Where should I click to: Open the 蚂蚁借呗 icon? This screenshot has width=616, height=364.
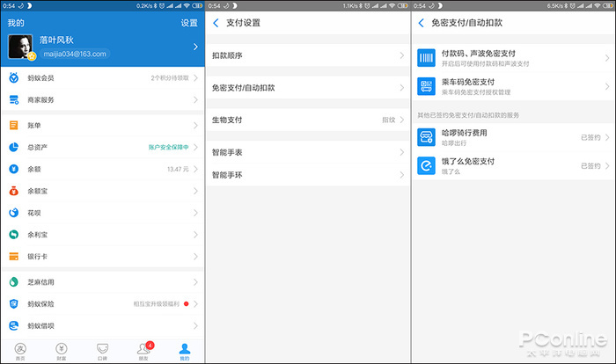point(14,325)
